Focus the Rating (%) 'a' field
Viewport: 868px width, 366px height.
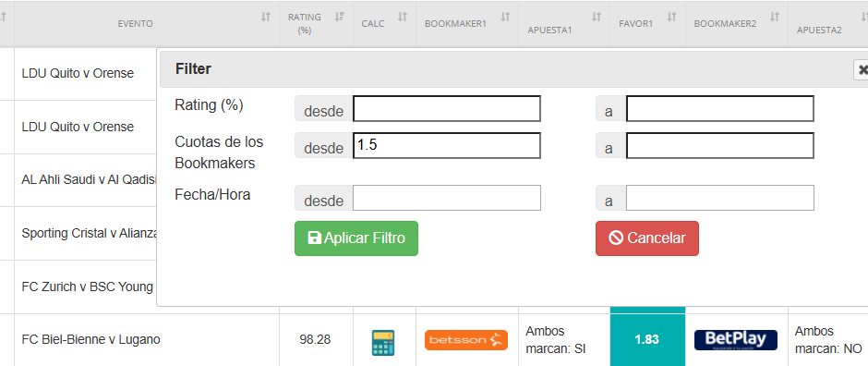719,108
